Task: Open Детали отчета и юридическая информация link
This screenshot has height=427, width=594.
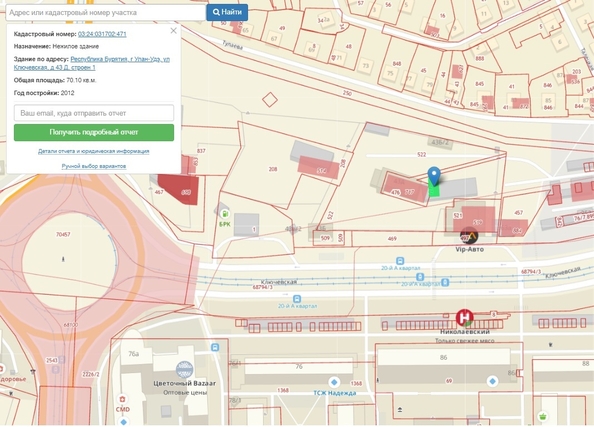Action: coord(94,151)
